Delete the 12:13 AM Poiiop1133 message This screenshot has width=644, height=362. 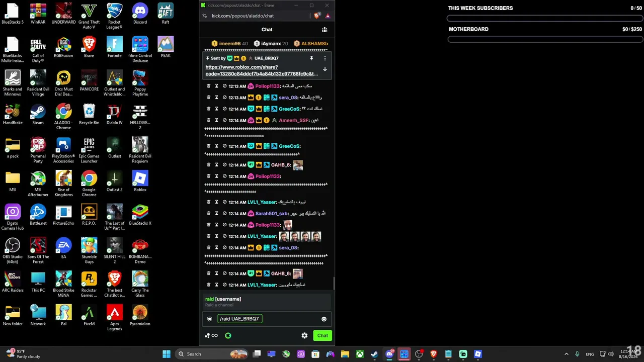tap(209, 86)
